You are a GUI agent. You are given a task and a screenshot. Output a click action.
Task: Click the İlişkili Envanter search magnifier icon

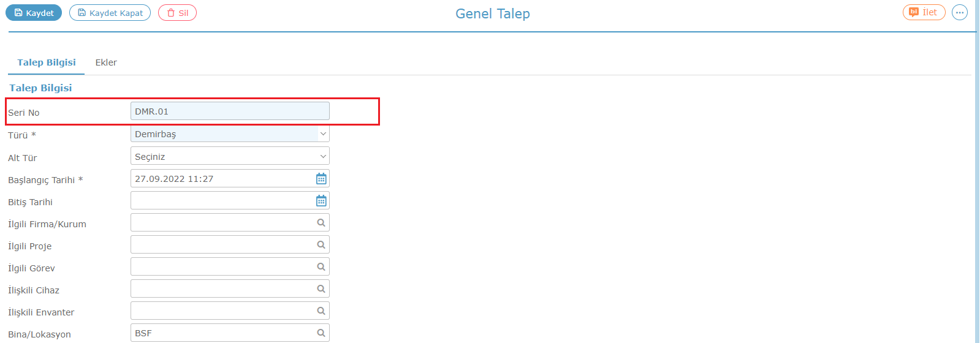(x=321, y=311)
